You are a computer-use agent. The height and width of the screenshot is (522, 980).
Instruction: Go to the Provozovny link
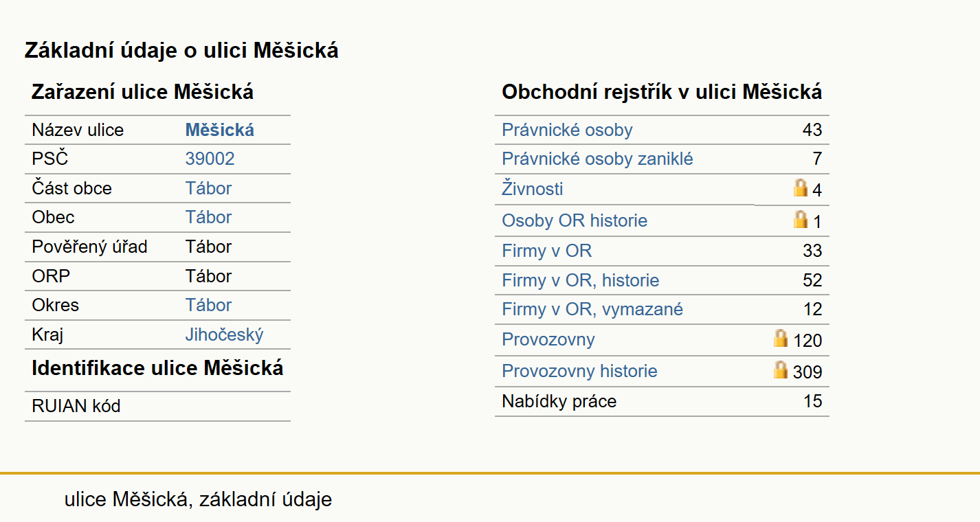click(548, 339)
